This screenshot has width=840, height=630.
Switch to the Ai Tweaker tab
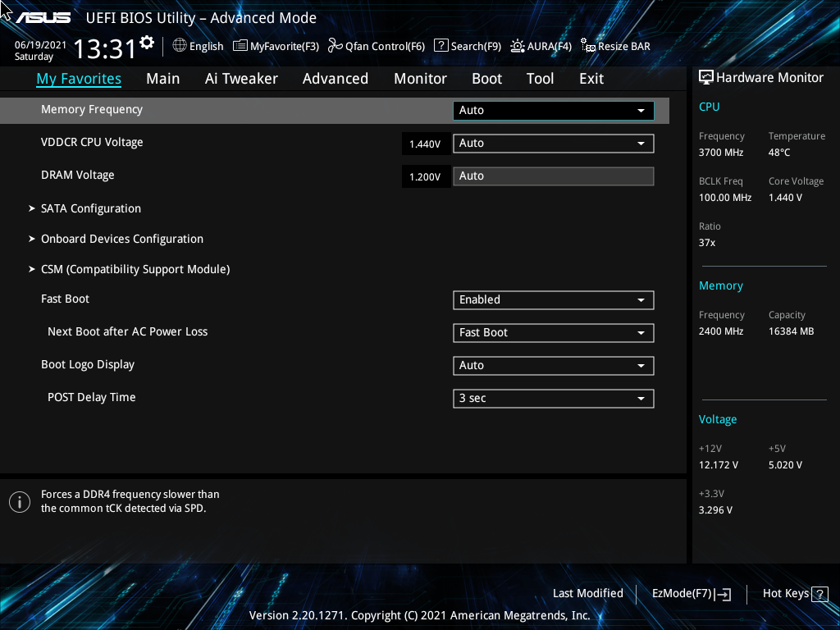pos(241,78)
